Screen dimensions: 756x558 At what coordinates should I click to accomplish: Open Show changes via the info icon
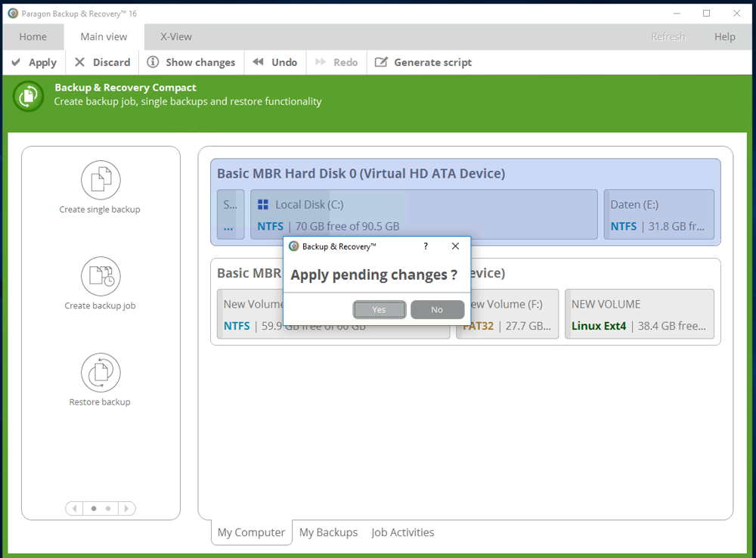(x=153, y=62)
